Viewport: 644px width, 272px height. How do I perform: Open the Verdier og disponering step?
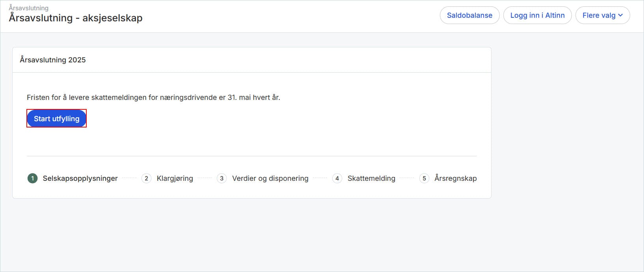(270, 178)
